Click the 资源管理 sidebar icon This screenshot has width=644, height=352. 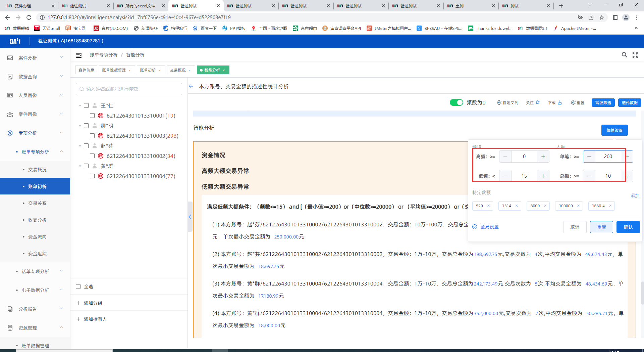(10, 328)
